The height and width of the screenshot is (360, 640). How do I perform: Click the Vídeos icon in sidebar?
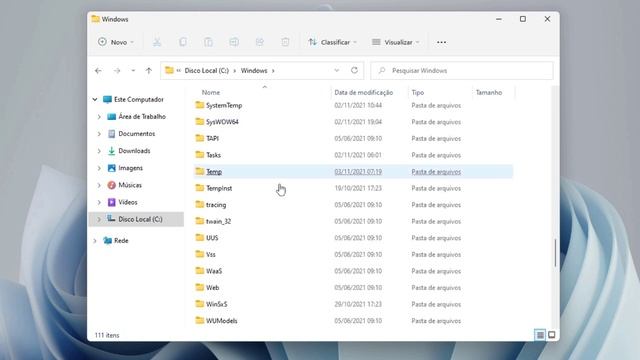111,202
